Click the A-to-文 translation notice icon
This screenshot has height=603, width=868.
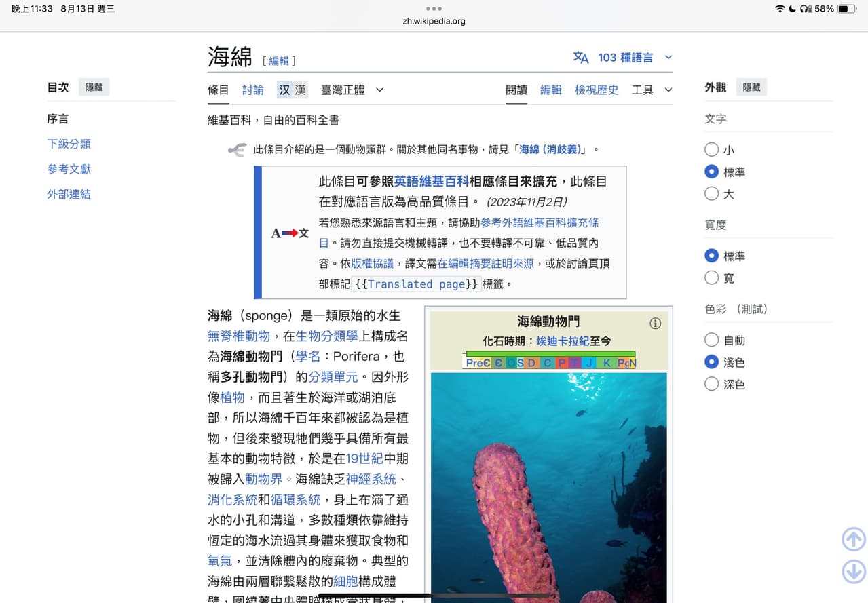(x=290, y=233)
